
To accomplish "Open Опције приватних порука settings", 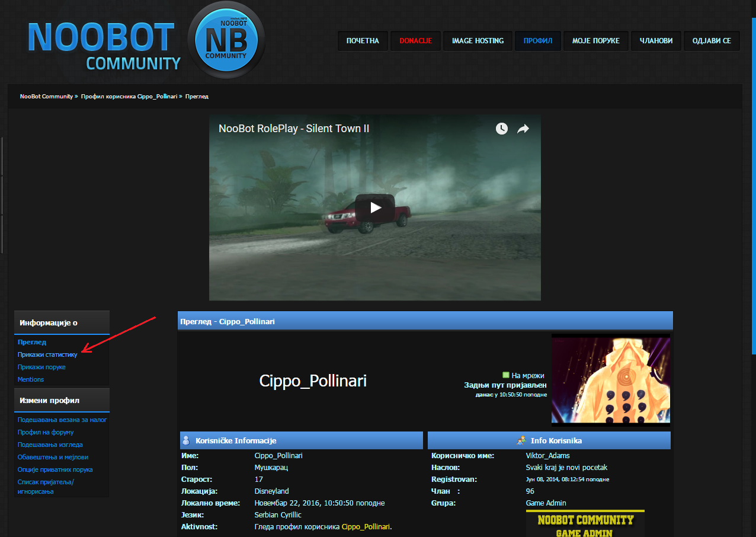I will pyautogui.click(x=55, y=469).
